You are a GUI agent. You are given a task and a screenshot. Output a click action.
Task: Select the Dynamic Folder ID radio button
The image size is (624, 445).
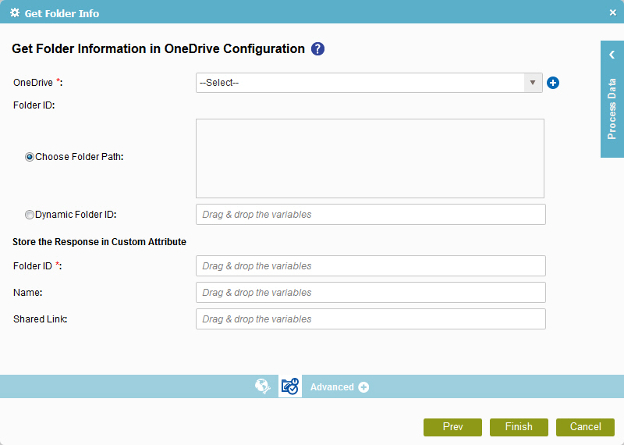click(29, 215)
